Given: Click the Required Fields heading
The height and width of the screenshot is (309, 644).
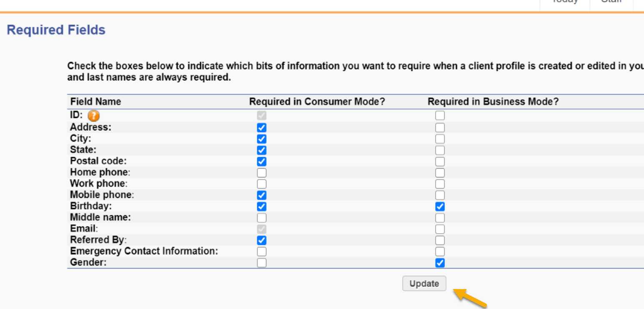Looking at the screenshot, I should click(56, 30).
